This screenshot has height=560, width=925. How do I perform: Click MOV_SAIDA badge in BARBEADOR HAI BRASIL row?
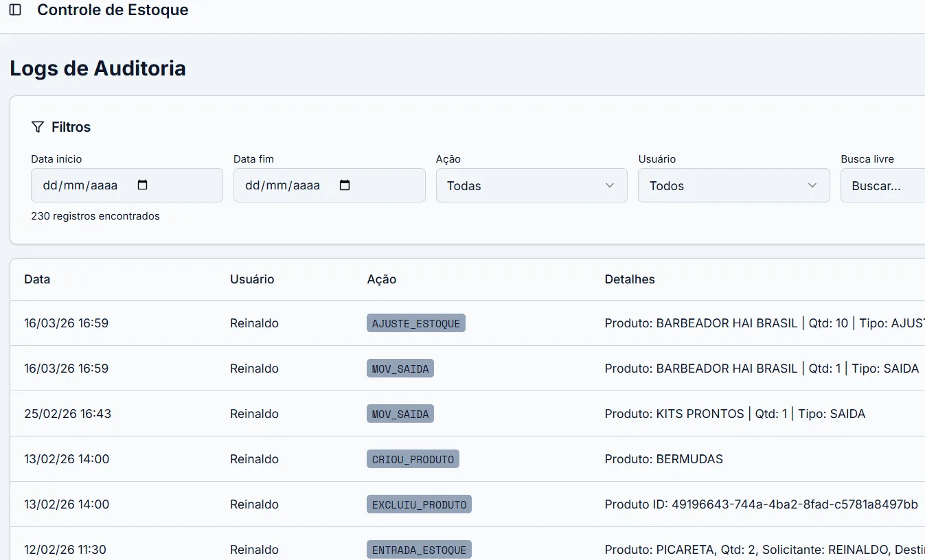point(400,369)
